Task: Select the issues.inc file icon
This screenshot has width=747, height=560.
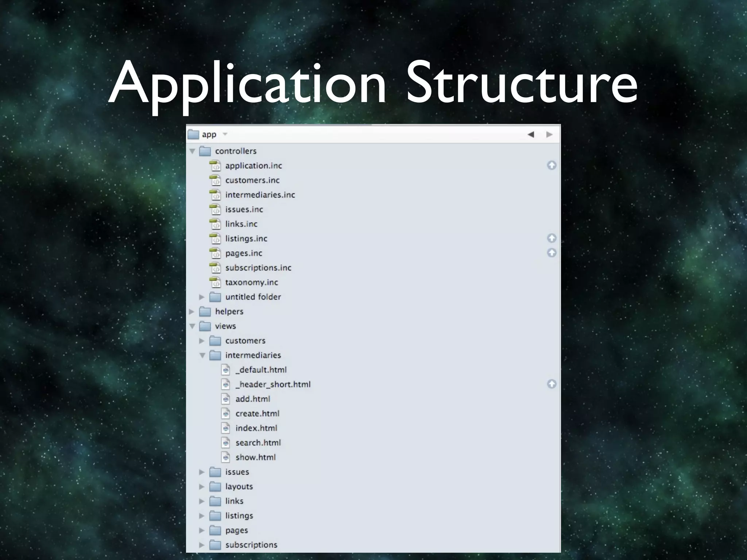Action: (215, 209)
